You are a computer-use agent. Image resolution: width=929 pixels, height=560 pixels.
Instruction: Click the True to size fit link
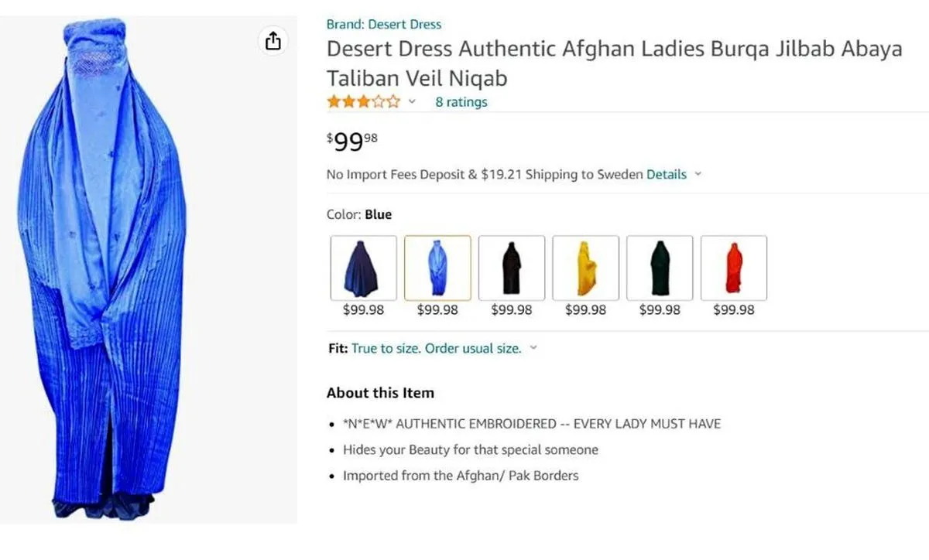click(x=436, y=348)
